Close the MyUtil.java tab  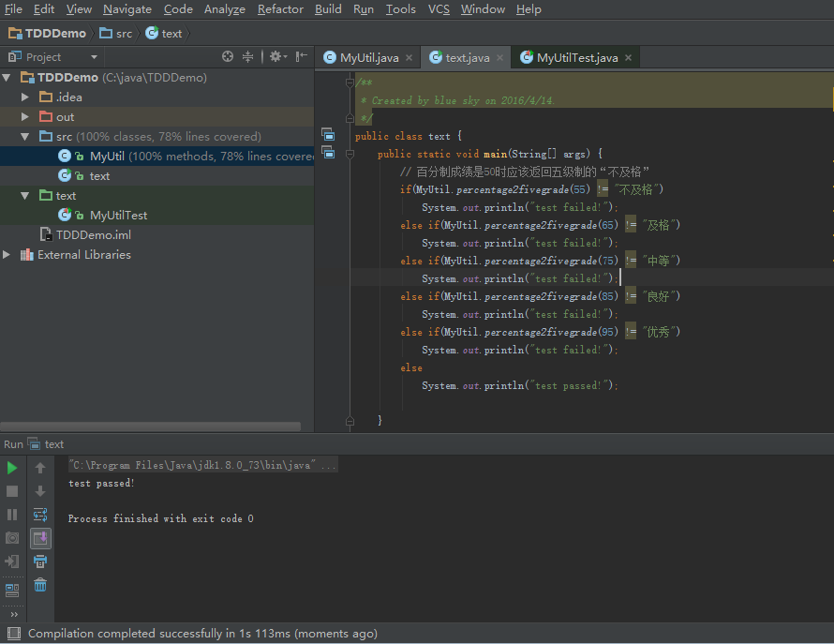tap(409, 57)
